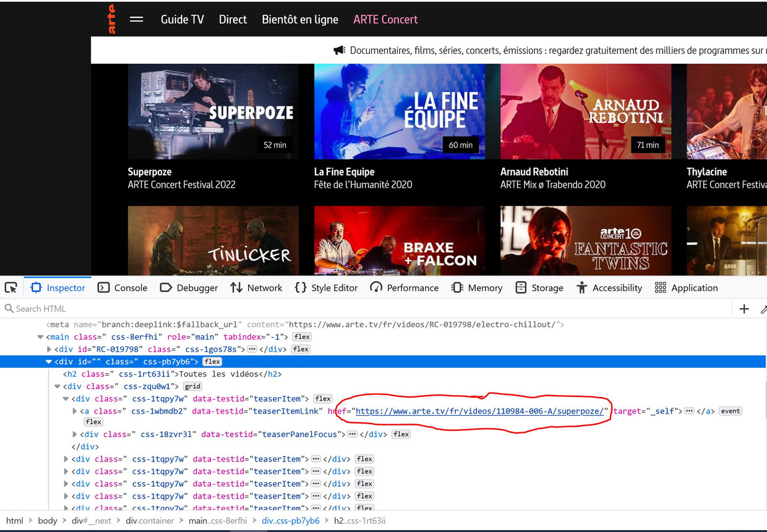Open the Braxe + Falcon video thumbnail
The height and width of the screenshot is (532, 767).
(x=400, y=241)
